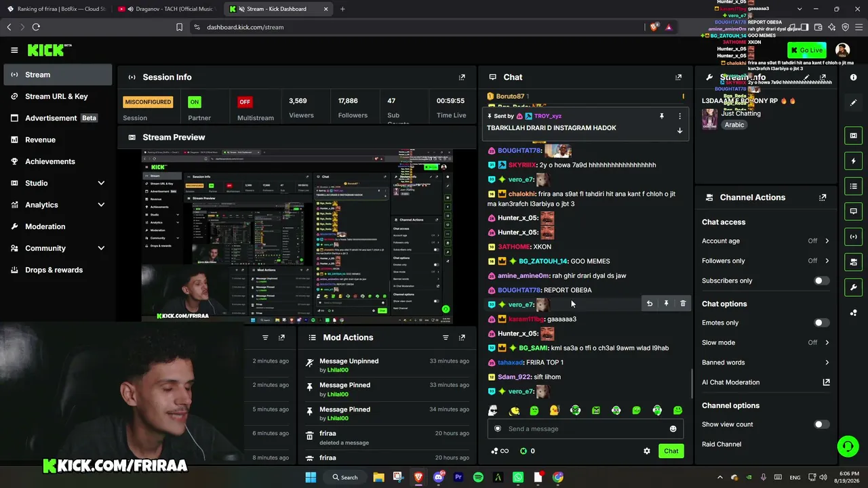Pop out the Stream Info panel
This screenshot has width=868, height=488.
click(x=823, y=77)
